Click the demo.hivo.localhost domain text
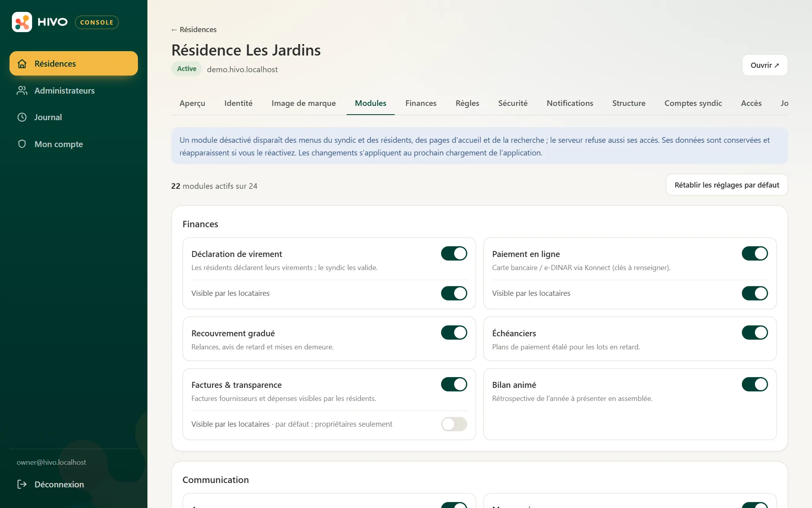This screenshot has width=812, height=508. pyautogui.click(x=242, y=69)
